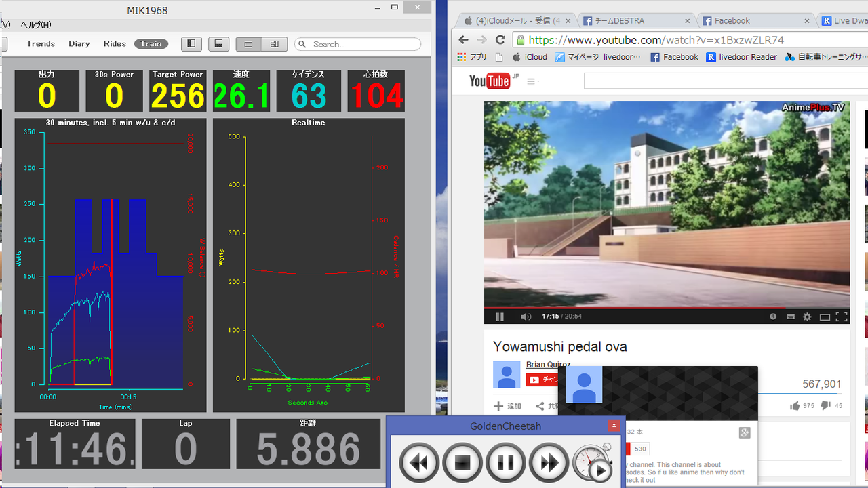Toggle the bottom panel view icon
The width and height of the screenshot is (868, 488).
[x=218, y=44]
